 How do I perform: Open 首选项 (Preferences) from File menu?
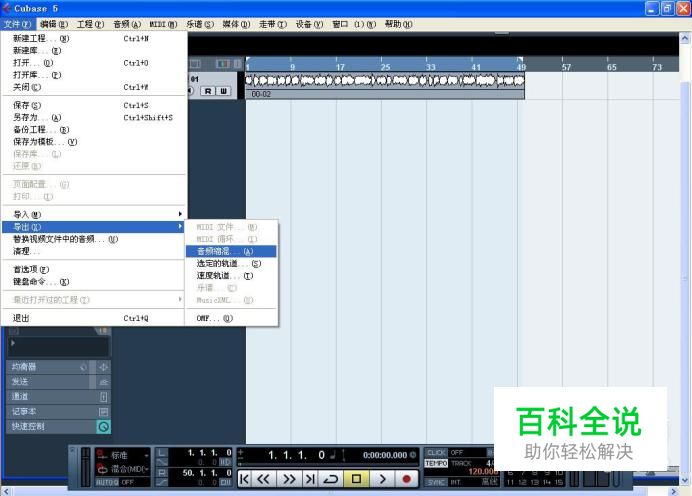[x=94, y=269]
